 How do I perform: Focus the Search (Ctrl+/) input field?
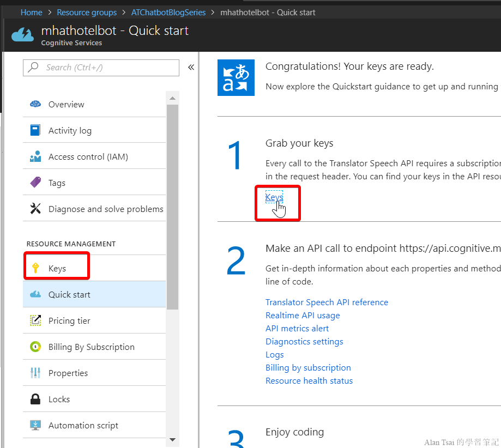[101, 68]
